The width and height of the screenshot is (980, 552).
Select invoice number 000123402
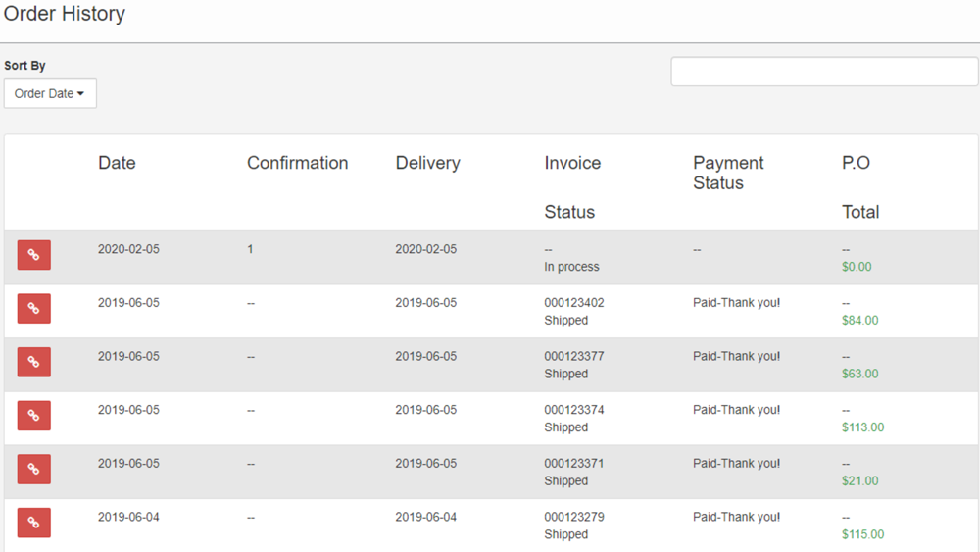click(574, 303)
